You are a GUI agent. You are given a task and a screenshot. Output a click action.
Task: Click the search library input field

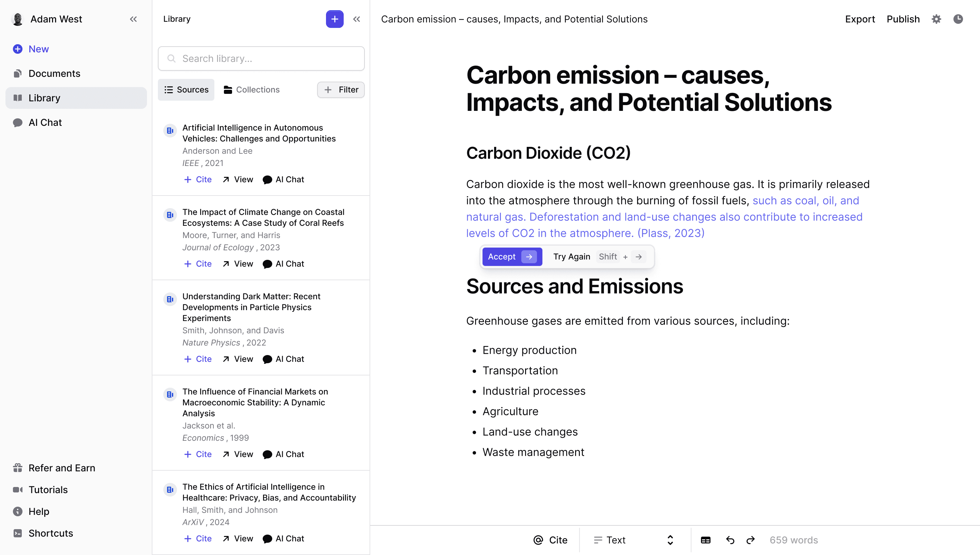point(261,58)
